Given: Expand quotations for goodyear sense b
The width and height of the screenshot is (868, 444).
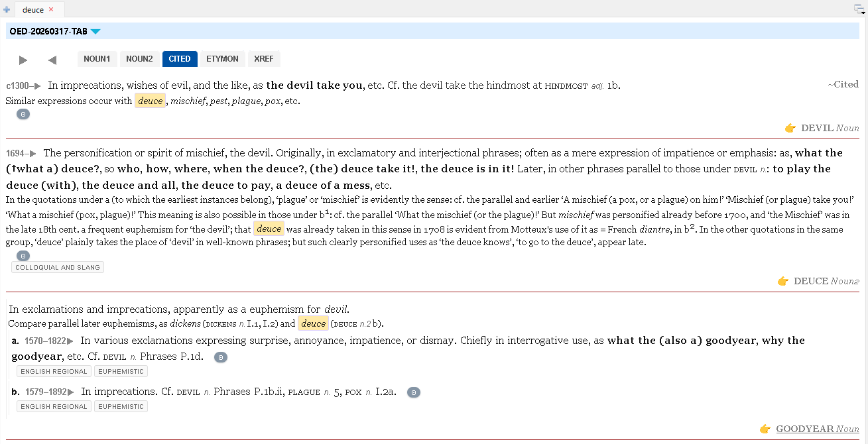Looking at the screenshot, I should pyautogui.click(x=414, y=392).
